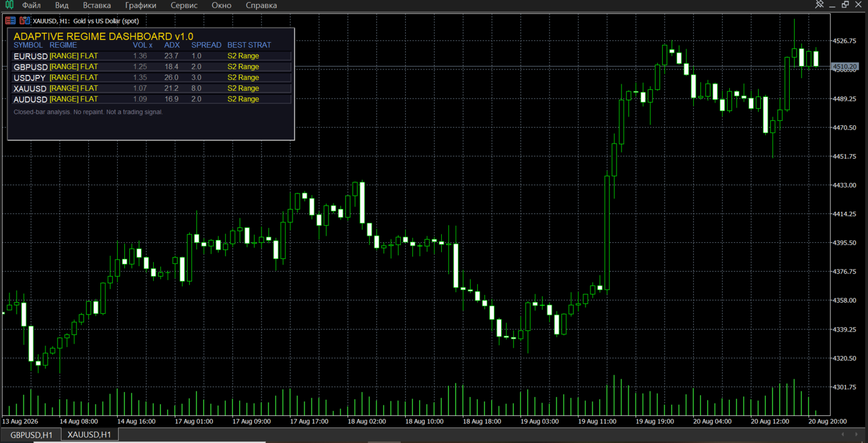Click EURUSD's ADX value 23.7
Screen dimensions: 868x443
(171, 56)
